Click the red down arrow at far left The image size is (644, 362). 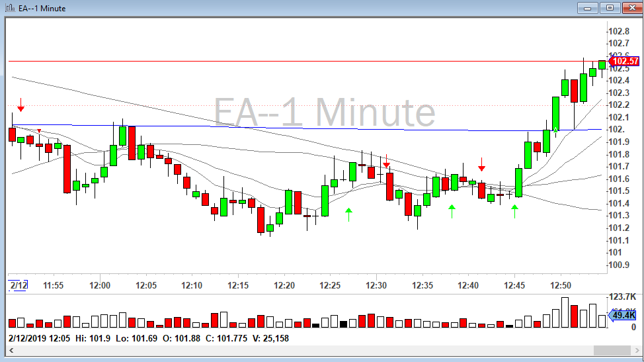[21, 105]
